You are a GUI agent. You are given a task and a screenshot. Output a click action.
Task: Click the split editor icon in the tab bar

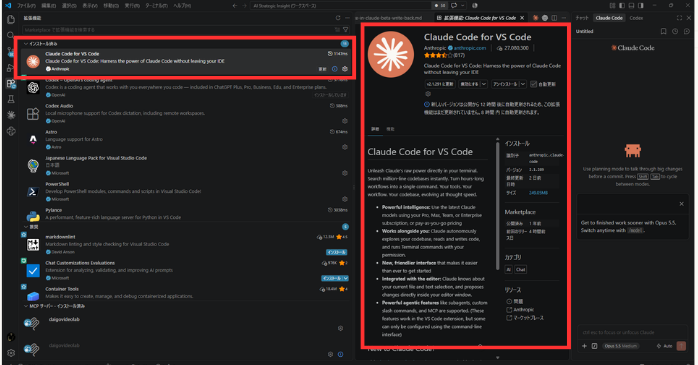tap(554, 18)
